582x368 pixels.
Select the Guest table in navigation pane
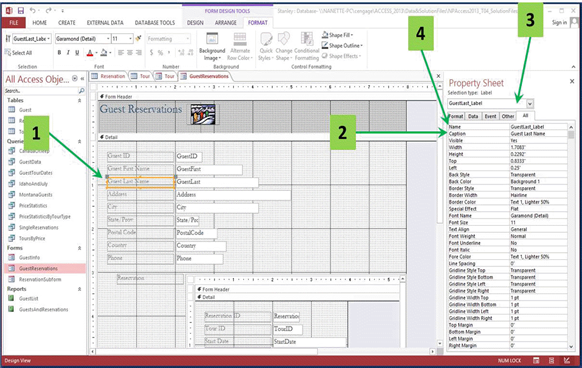click(25, 110)
